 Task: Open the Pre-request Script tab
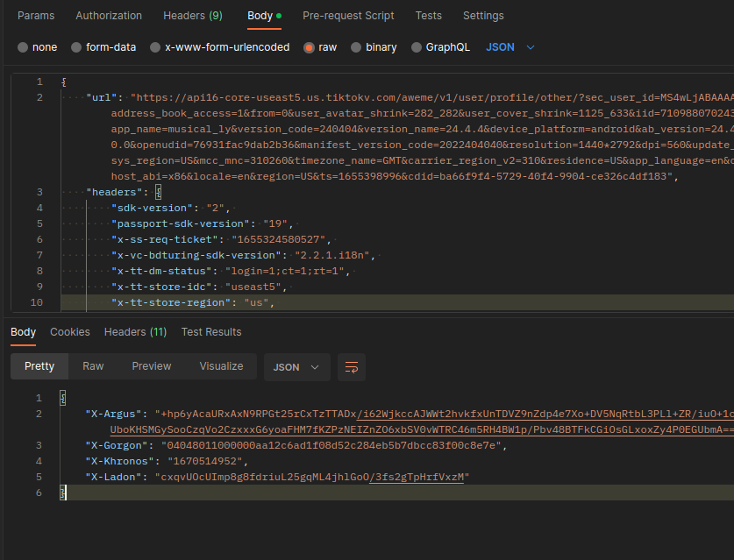tap(348, 16)
